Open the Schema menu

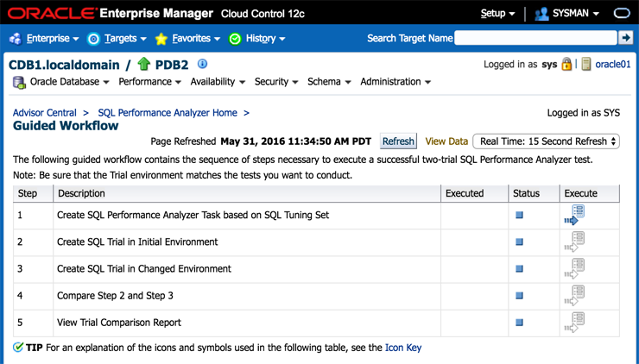(329, 82)
